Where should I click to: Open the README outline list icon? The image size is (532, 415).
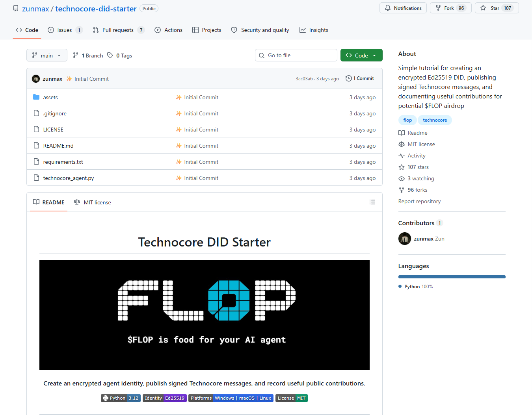[x=372, y=202]
